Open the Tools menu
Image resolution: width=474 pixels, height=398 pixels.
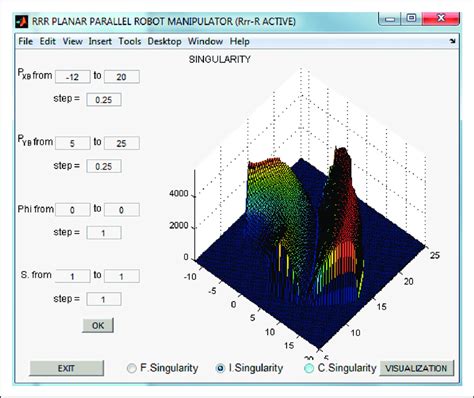coord(130,41)
